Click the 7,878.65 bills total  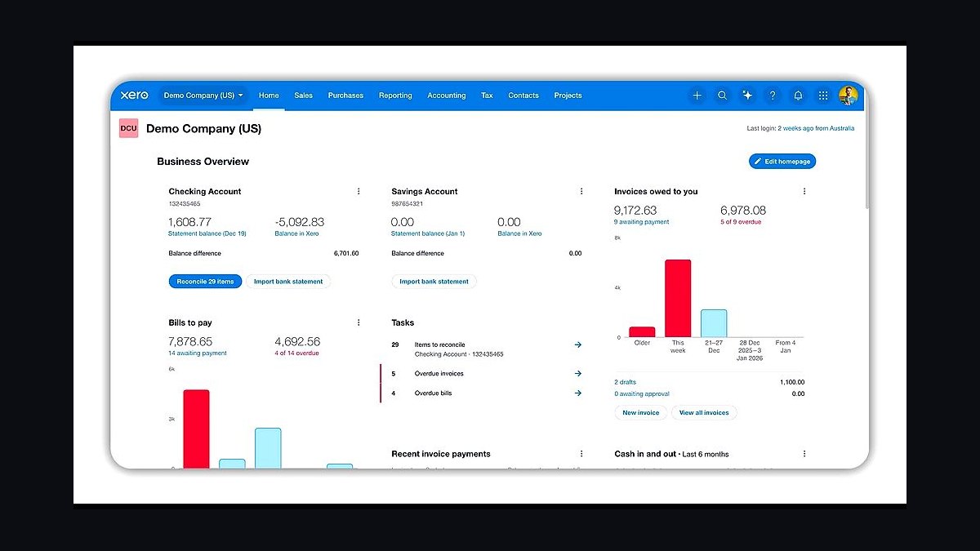point(190,341)
